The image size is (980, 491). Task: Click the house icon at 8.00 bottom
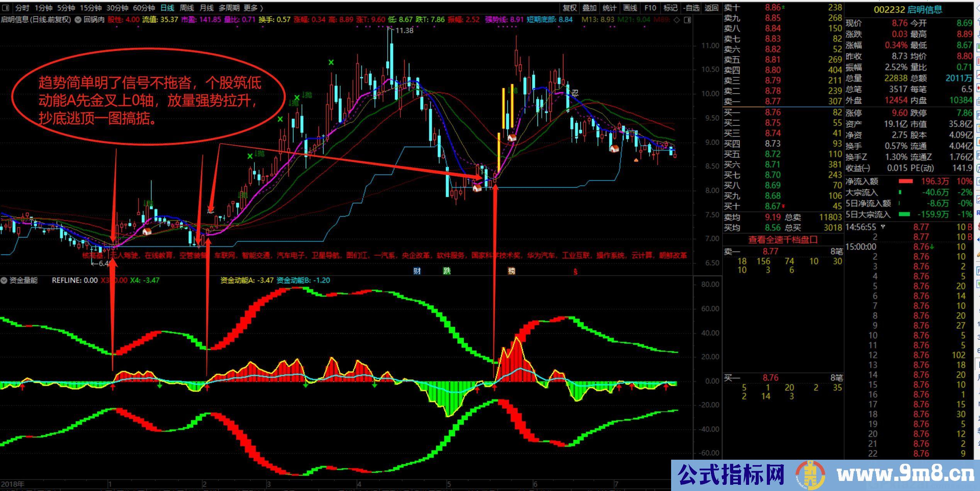pos(477,188)
